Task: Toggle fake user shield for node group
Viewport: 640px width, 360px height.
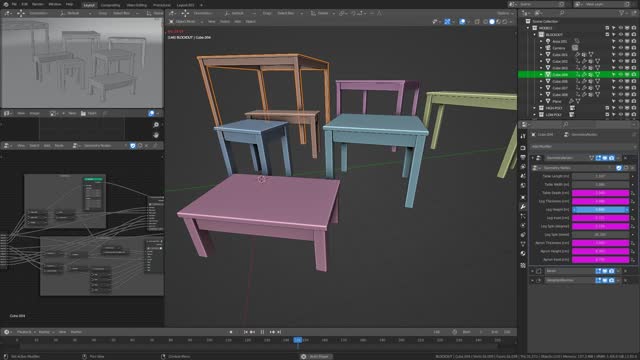Action: pyautogui.click(x=132, y=146)
